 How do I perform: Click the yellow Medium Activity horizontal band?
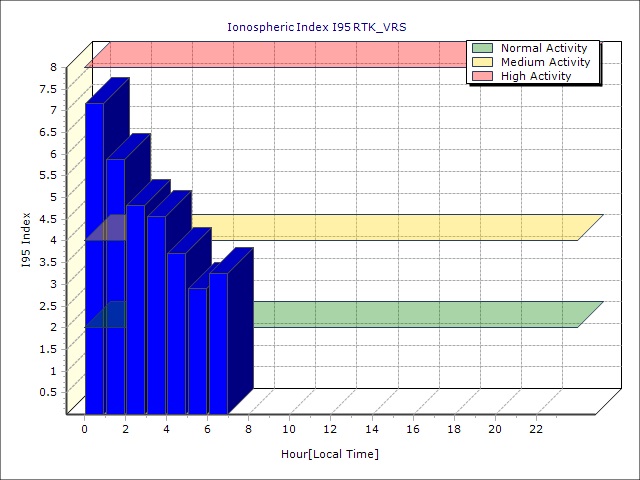pos(400,227)
